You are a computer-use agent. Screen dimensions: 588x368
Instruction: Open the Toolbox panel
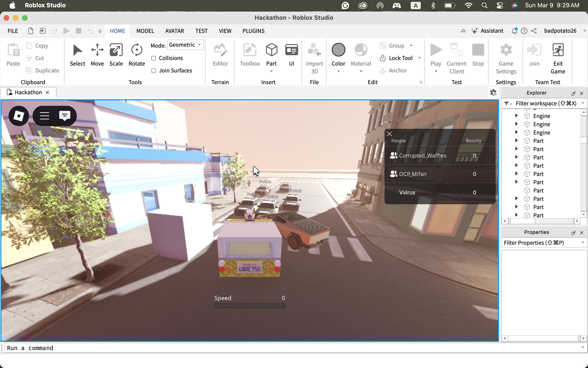tap(250, 55)
